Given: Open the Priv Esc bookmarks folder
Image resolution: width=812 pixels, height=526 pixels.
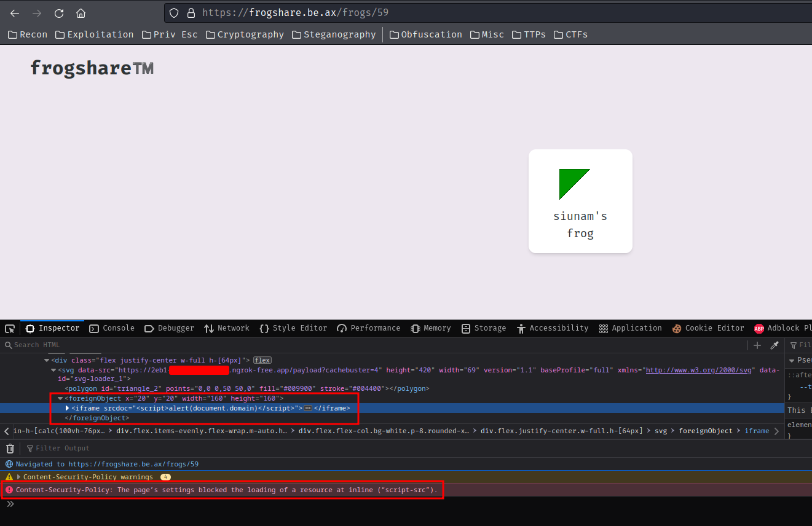Looking at the screenshot, I should (x=170, y=34).
